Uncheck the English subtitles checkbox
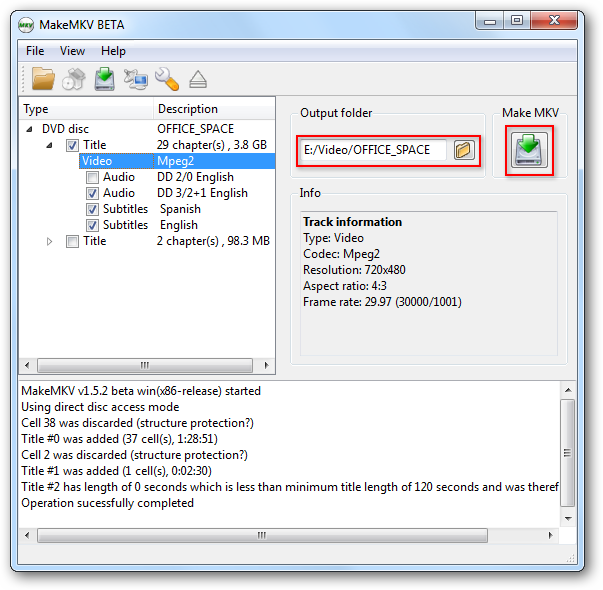This screenshot has width=603, height=590. tap(92, 225)
